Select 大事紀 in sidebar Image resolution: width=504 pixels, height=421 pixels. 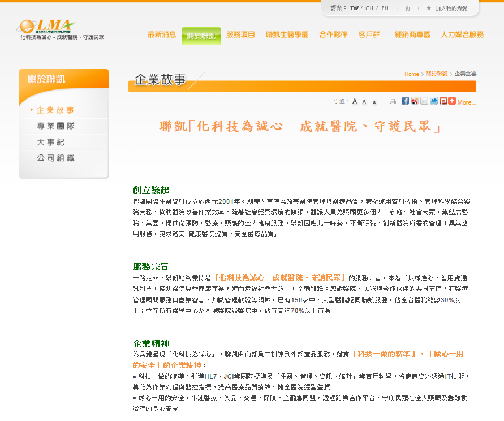point(50,142)
